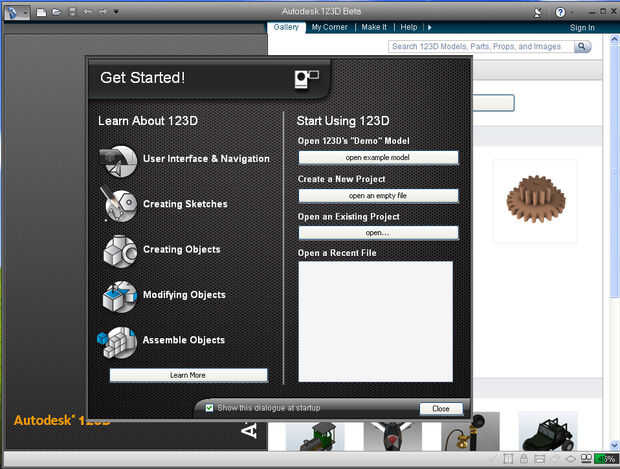Open the Assemble Objects tutorial icon
The image size is (620, 469).
click(117, 342)
